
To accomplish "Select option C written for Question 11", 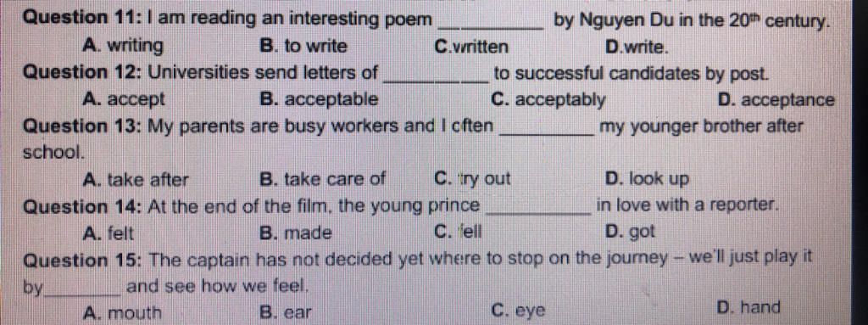I will [471, 47].
